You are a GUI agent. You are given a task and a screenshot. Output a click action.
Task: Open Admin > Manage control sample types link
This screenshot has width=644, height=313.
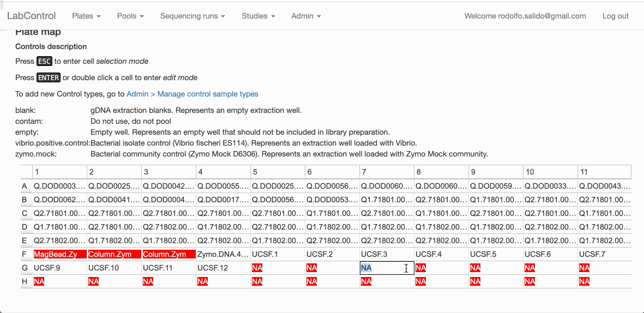point(192,94)
